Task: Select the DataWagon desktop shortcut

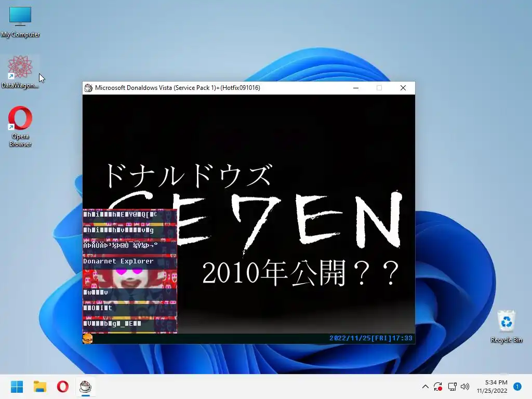Action: (x=20, y=72)
